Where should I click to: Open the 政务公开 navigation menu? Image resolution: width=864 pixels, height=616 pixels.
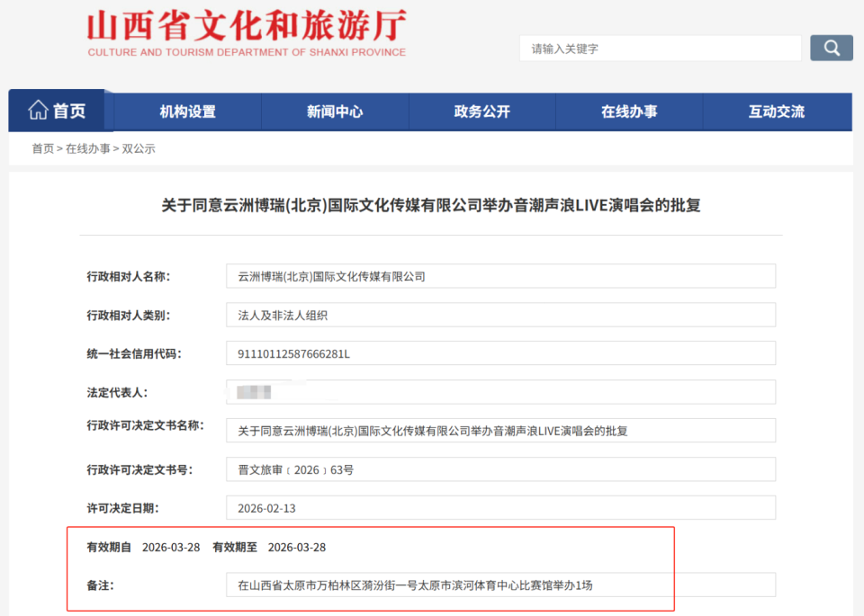pos(481,110)
